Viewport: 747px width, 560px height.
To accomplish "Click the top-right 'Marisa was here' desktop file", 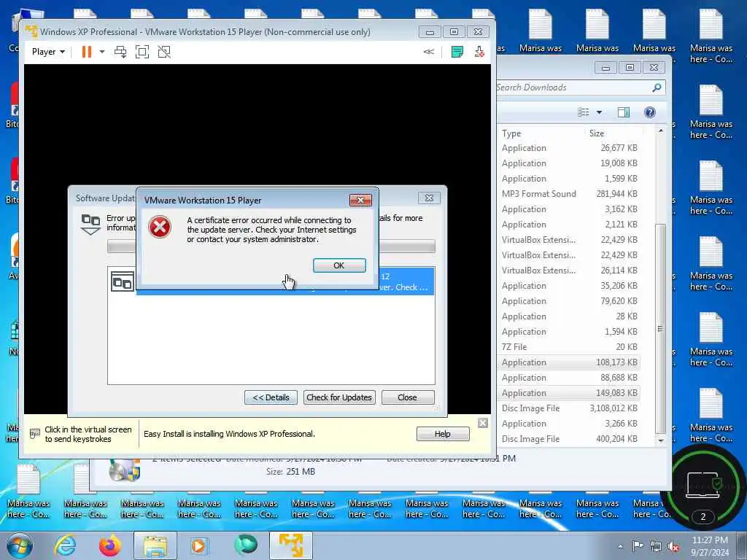I will pyautogui.click(x=711, y=36).
